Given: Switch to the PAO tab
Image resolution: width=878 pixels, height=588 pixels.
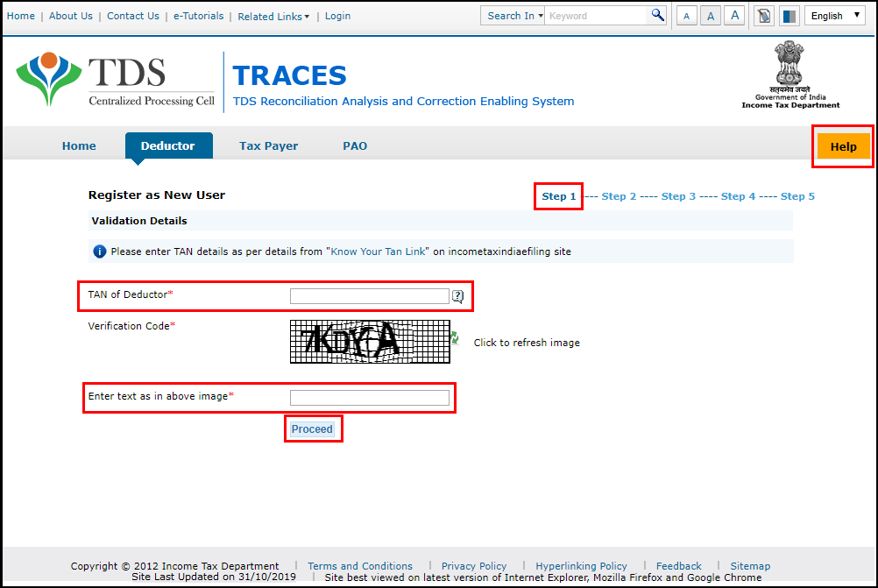Looking at the screenshot, I should (355, 145).
